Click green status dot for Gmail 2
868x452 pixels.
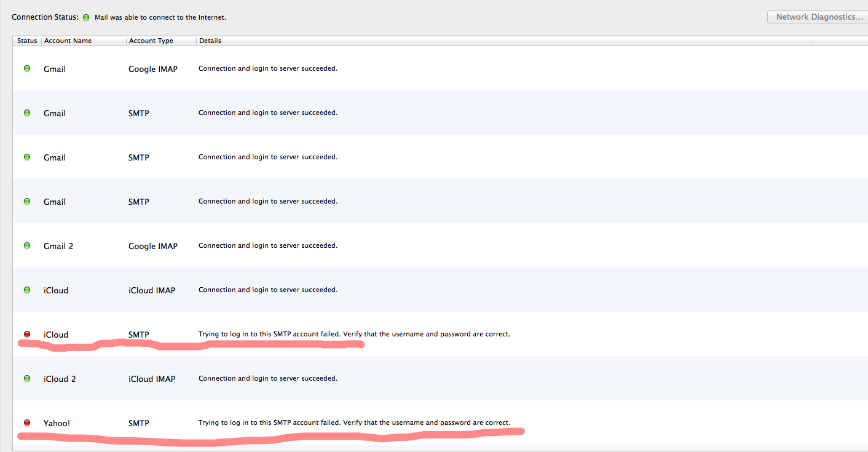[27, 245]
